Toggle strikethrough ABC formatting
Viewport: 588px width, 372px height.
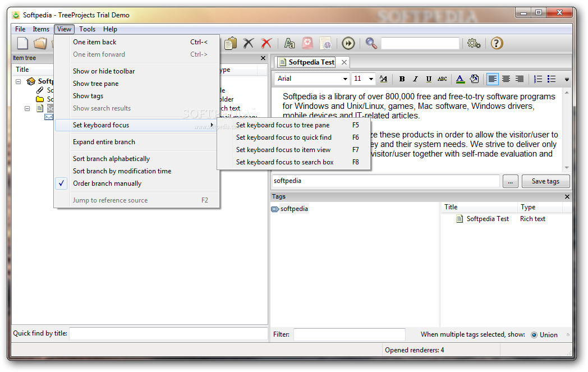click(x=442, y=79)
